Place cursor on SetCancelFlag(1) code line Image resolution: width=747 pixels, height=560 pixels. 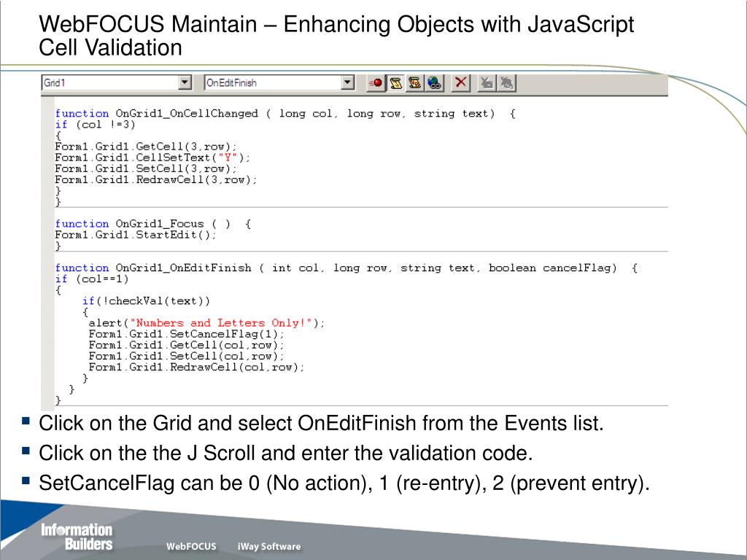coord(187,334)
